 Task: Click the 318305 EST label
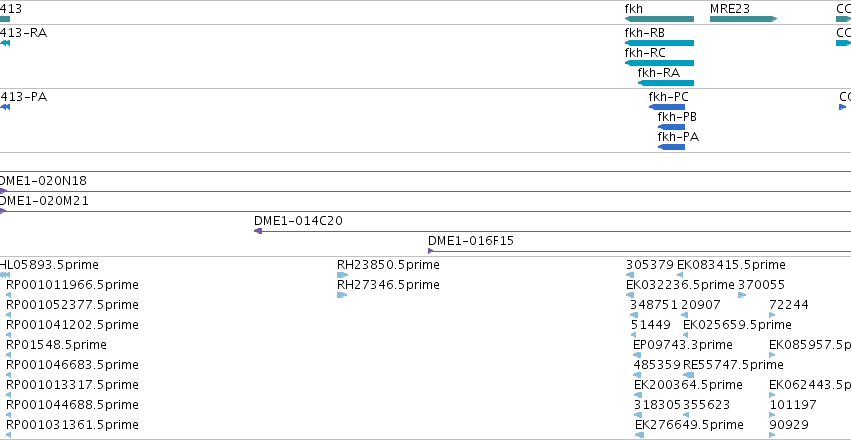[658, 405]
